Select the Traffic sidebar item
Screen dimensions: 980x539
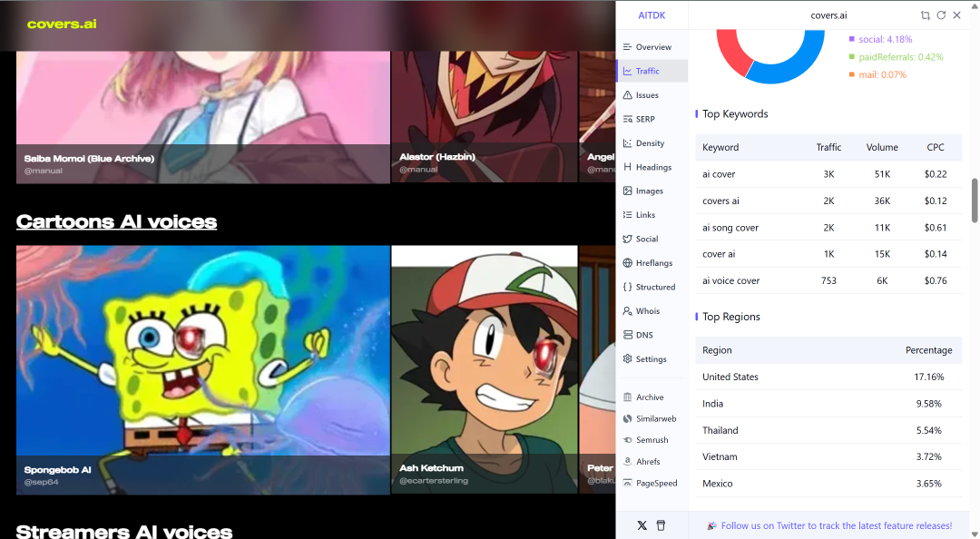652,71
